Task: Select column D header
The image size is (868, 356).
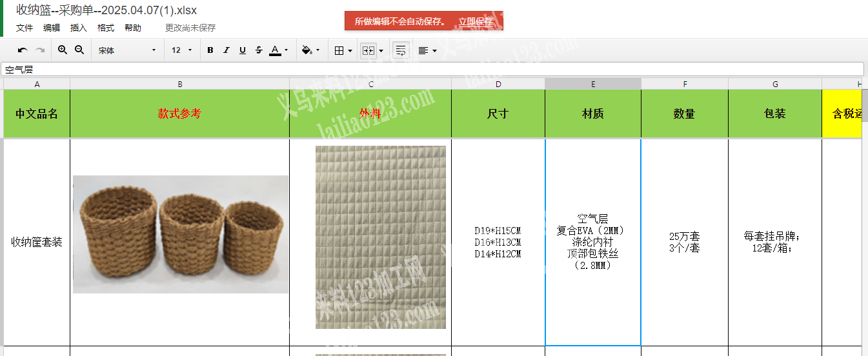Action: 498,84
